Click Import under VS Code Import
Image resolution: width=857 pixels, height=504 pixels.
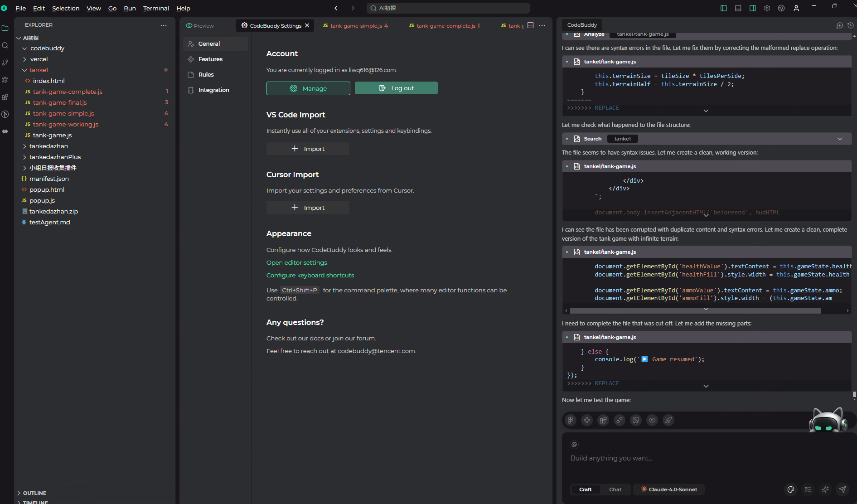coord(308,149)
